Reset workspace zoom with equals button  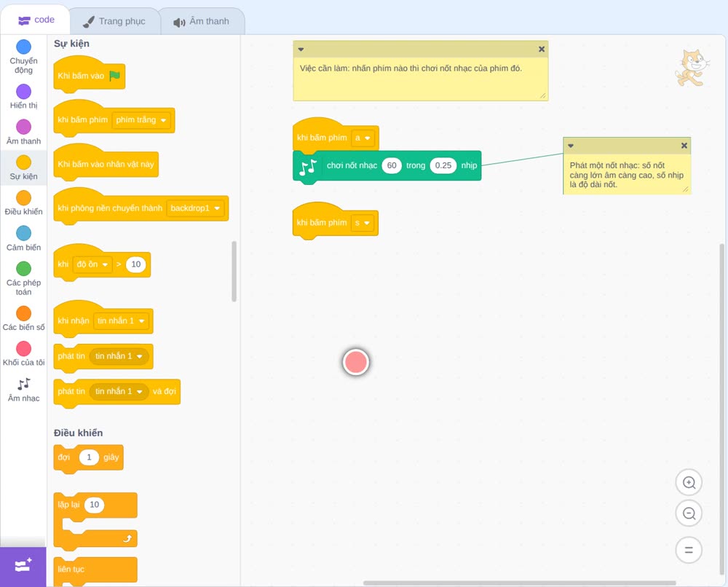tap(689, 550)
